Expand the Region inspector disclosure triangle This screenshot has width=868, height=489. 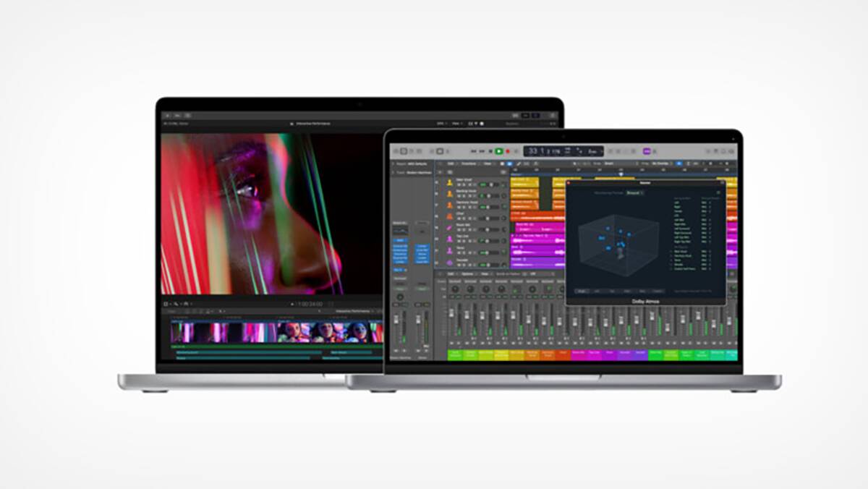(393, 163)
